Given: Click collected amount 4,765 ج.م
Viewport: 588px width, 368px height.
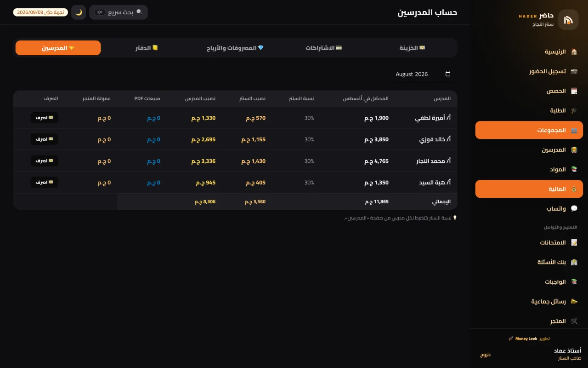Looking at the screenshot, I should click(377, 161).
